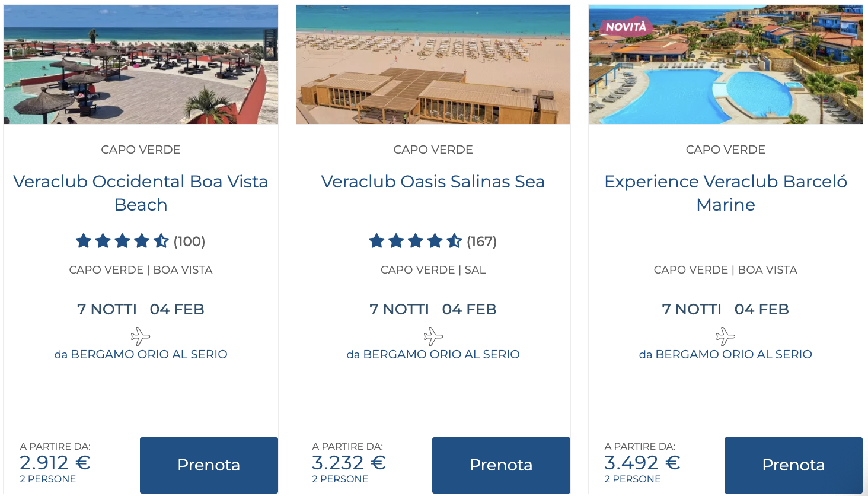
Task: Click star rating of Veraclub Occidental Boa Vista
Action: [x=122, y=241]
